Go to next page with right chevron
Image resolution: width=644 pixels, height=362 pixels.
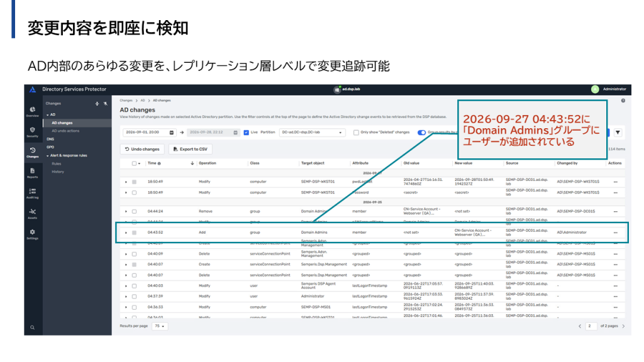(623, 326)
